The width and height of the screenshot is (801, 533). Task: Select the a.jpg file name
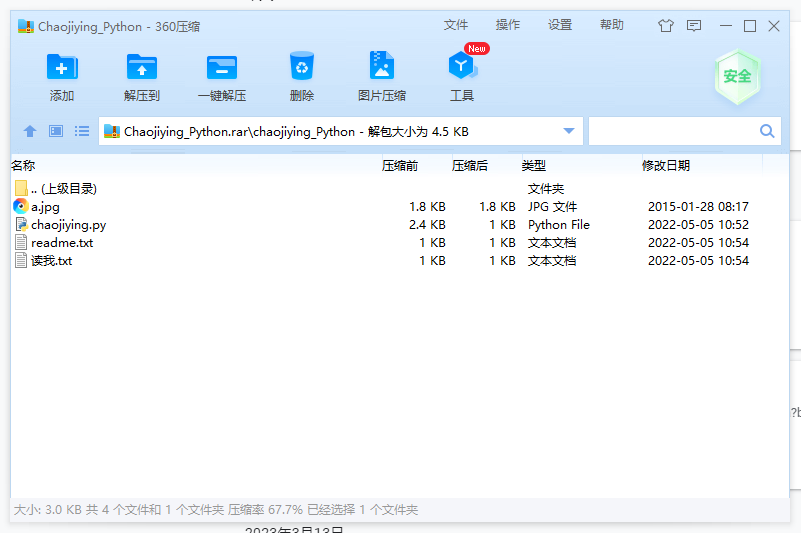coord(45,207)
